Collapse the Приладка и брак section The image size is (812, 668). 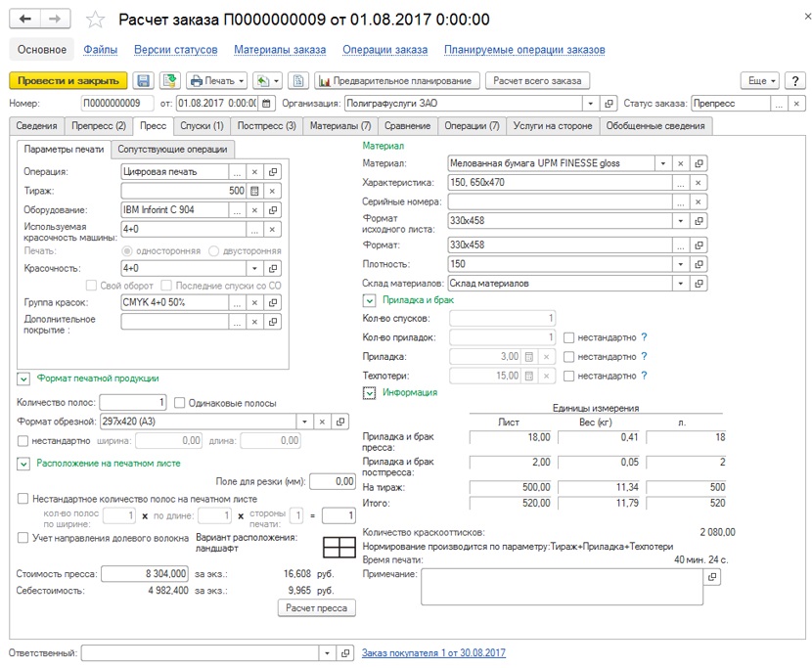point(369,300)
